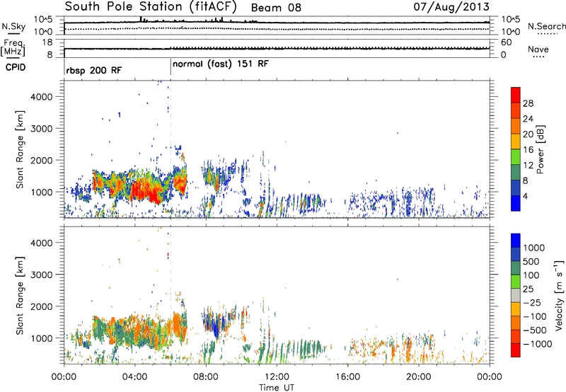Viewport: 566px width, 392px height.
Task: Click the "N.Sky" legend label
Action: tap(13, 26)
